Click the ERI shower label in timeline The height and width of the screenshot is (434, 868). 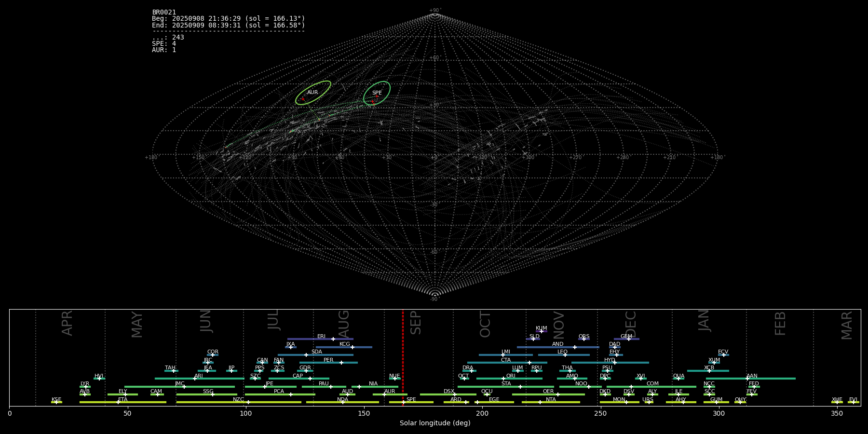321,337
